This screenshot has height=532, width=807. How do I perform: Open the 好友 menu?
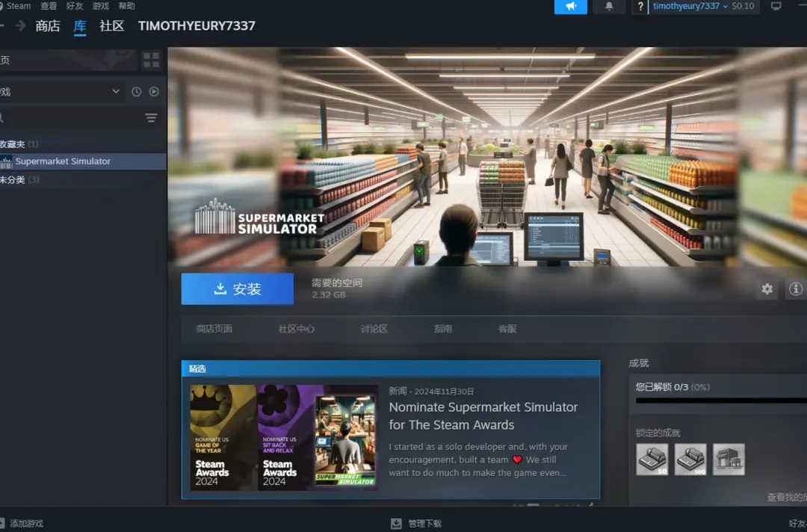[x=75, y=6]
